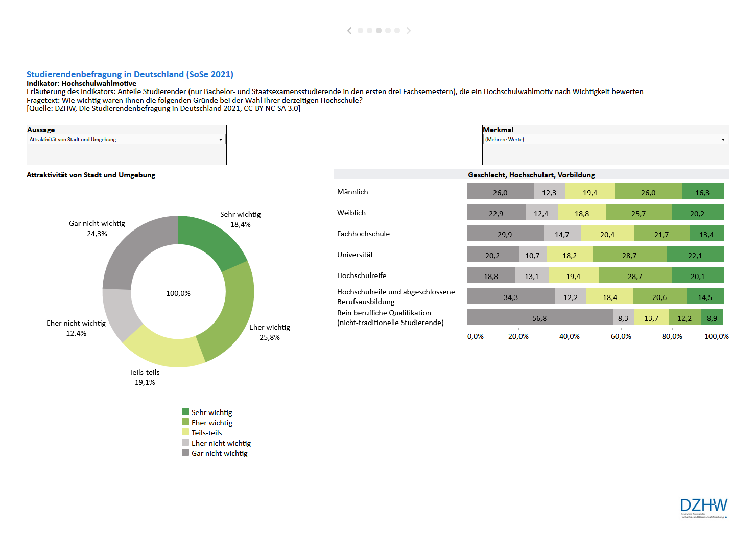Screen dimensions: 756x552
Task: Click the Studierendenbefragung in Deutschland title
Action: [130, 74]
